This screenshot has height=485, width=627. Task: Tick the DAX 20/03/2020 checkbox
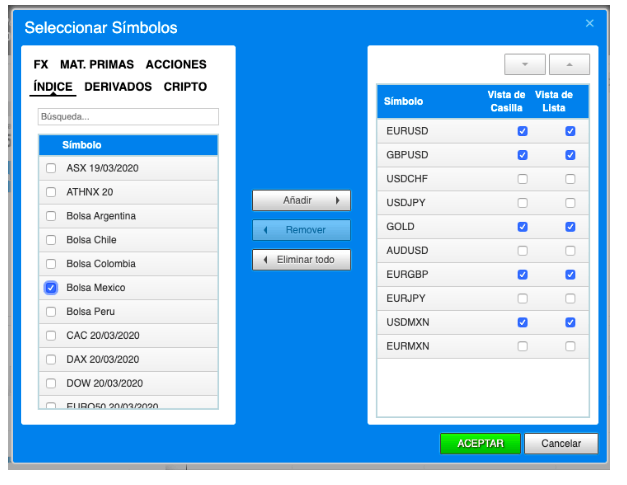(x=51, y=360)
